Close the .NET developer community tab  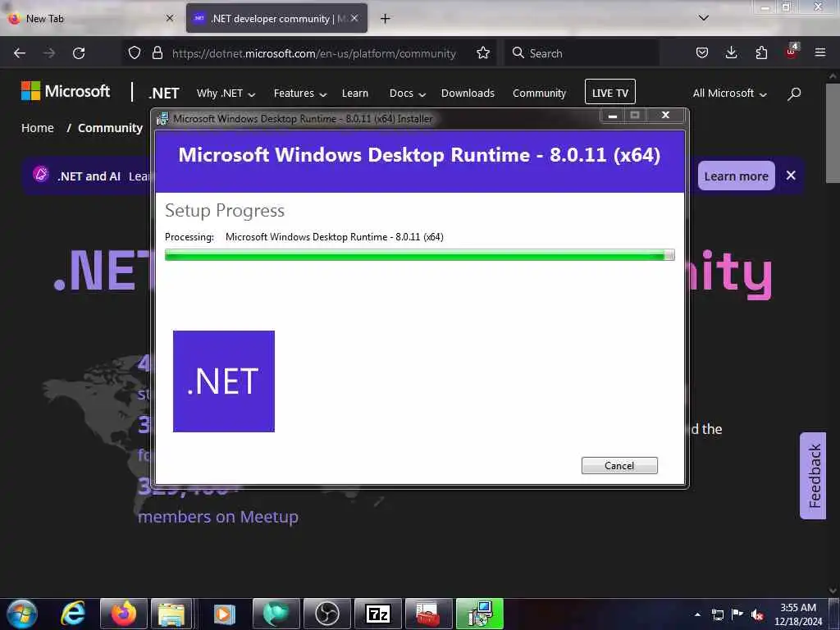[354, 18]
